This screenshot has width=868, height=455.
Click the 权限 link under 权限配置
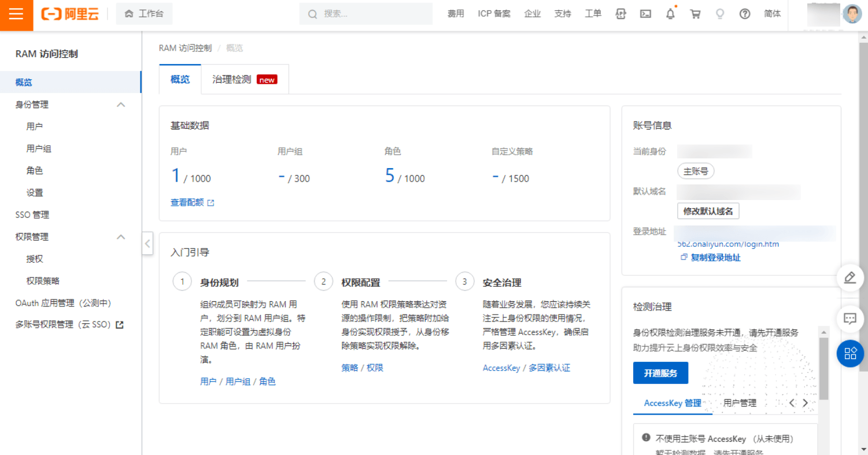[375, 368]
